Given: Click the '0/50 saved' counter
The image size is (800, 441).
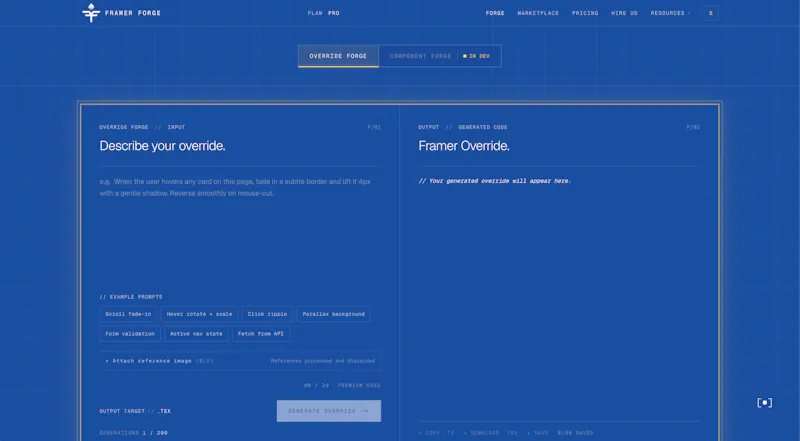Looking at the screenshot, I should [575, 433].
